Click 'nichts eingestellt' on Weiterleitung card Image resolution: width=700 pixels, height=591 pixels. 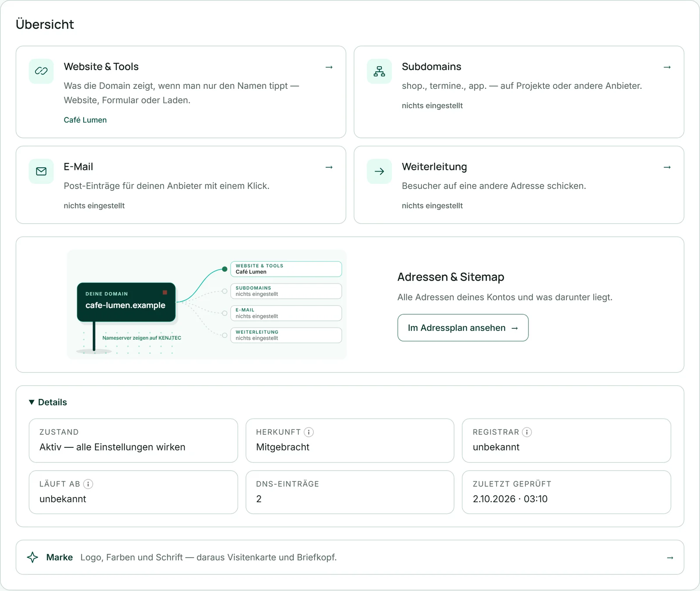pos(432,206)
